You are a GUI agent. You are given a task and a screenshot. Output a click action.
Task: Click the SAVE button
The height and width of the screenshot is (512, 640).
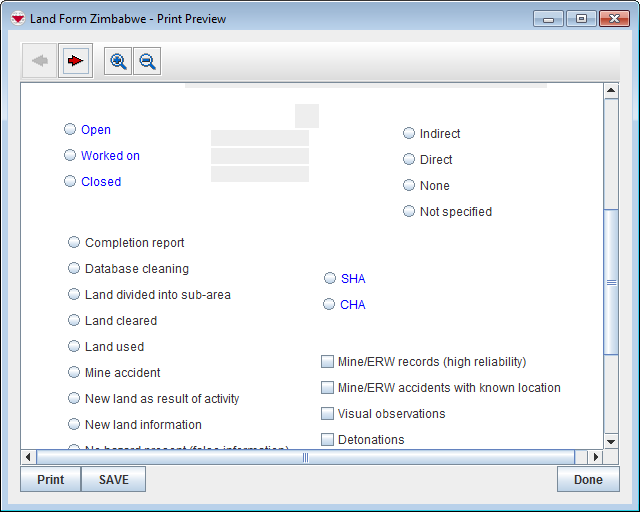pyautogui.click(x=113, y=480)
